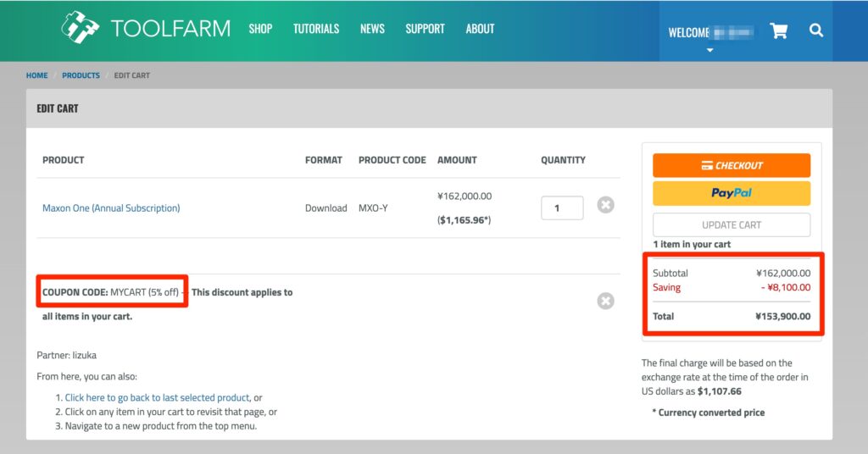868x454 pixels.
Task: Open the News menu
Action: click(x=372, y=29)
